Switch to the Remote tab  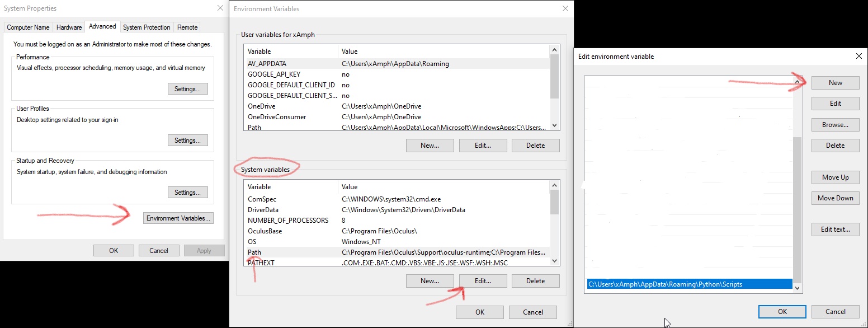click(x=187, y=27)
